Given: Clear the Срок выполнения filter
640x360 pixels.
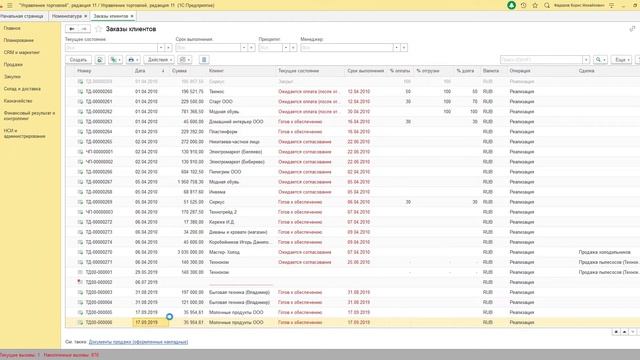Looking at the screenshot, I should pyautogui.click(x=252, y=48).
